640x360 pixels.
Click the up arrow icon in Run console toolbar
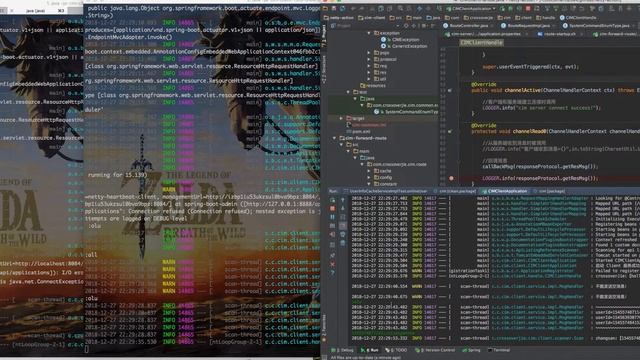point(342,200)
